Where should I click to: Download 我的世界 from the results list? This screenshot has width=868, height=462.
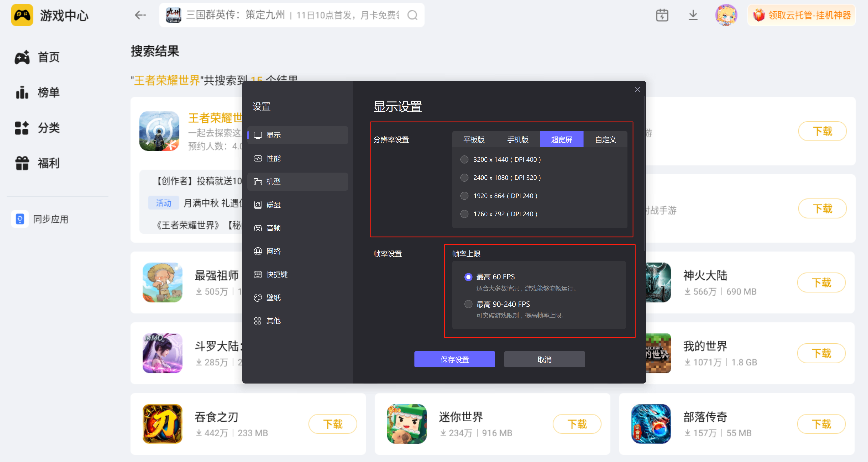[x=822, y=353]
